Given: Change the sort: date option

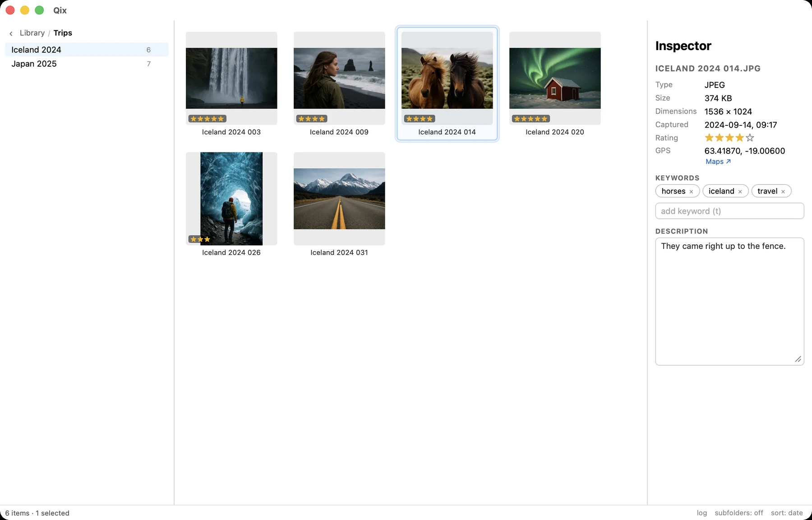Looking at the screenshot, I should click(787, 513).
